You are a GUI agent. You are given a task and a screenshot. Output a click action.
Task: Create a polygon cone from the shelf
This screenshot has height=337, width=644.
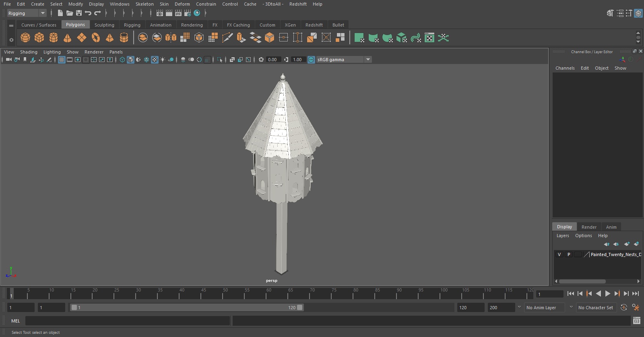point(68,38)
